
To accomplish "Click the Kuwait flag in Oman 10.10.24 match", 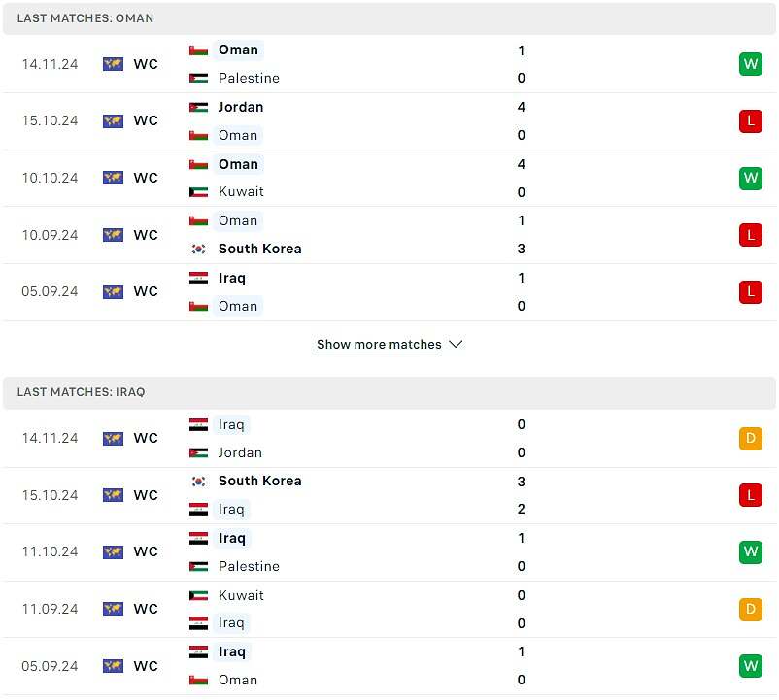I will (199, 192).
